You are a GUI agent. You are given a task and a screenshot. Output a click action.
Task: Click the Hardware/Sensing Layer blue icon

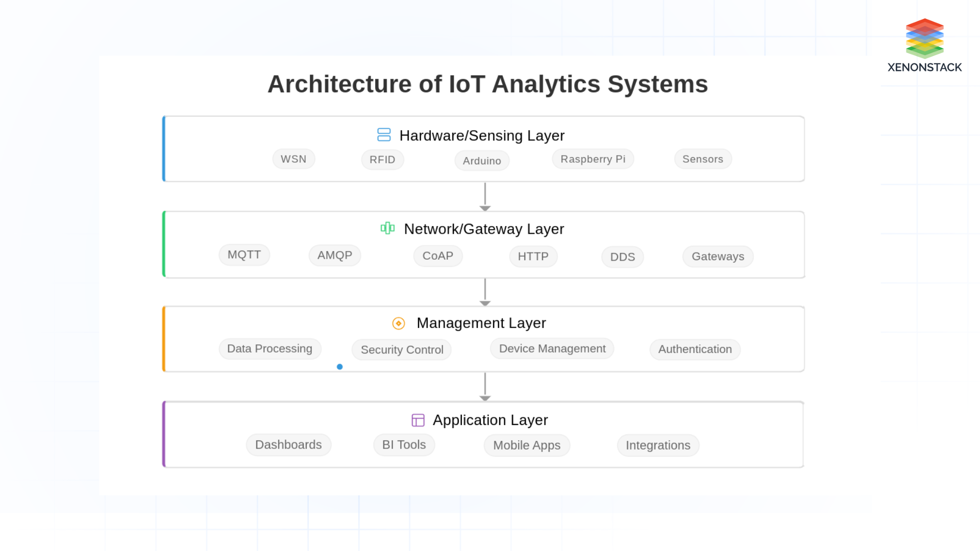click(x=383, y=135)
